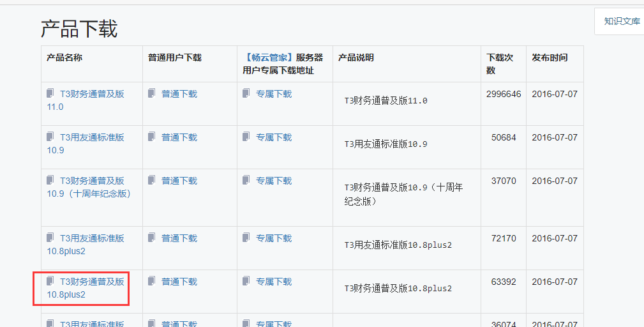Open T3用友通标准版 10.8plus2 product link

tap(86, 245)
